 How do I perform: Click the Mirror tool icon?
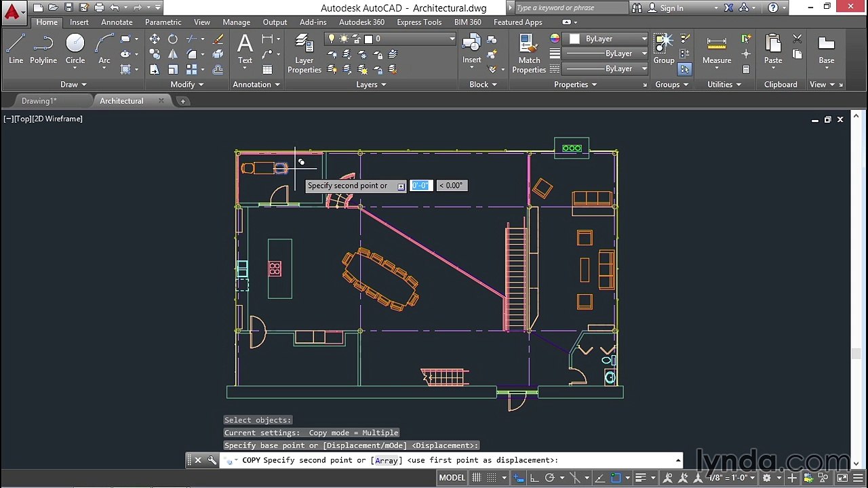(173, 54)
